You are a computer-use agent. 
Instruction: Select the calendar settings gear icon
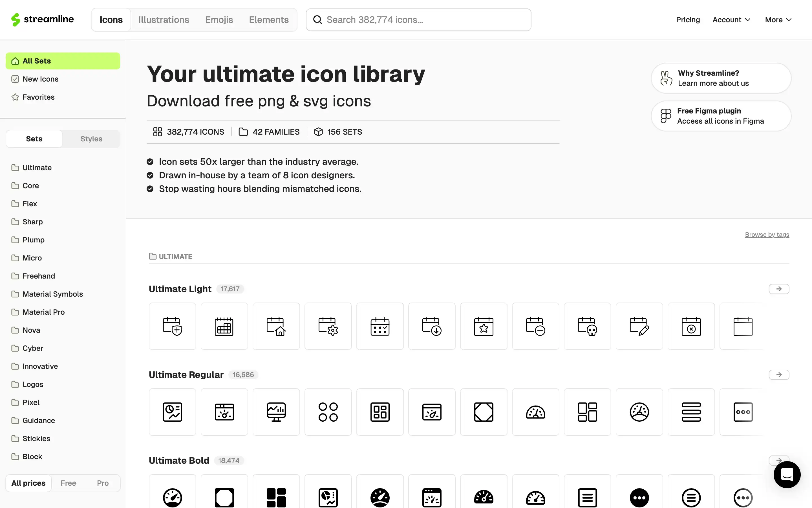point(328,326)
